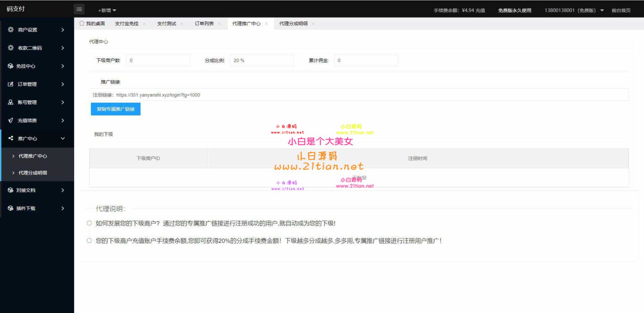Click the edit icon beside 订单管理
The width and height of the screenshot is (644, 313).
click(x=11, y=84)
